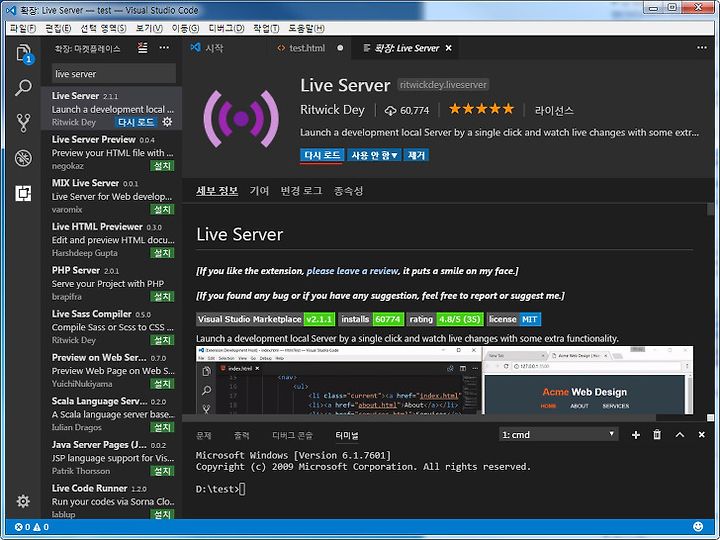
Task: Click 다시 로드 in Live Server list row
Action: pyautogui.click(x=136, y=122)
